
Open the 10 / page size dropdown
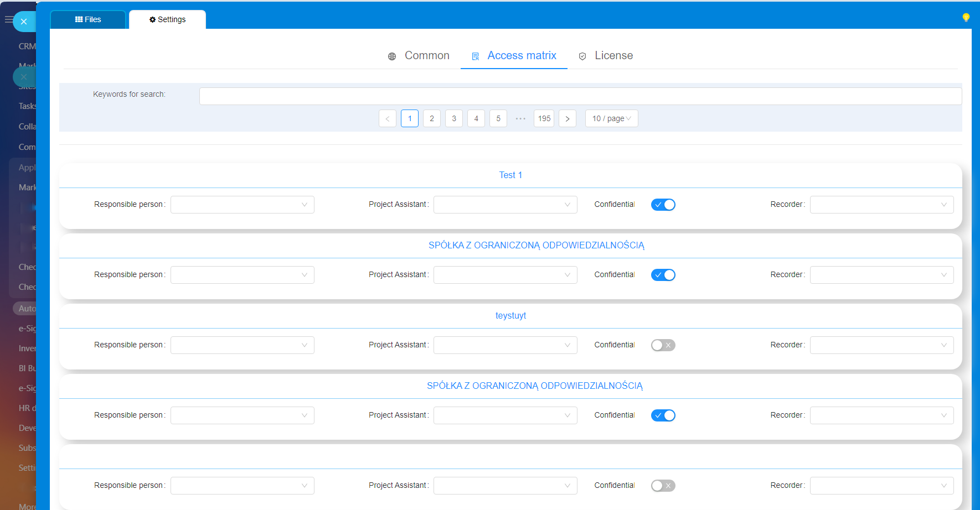coord(612,118)
